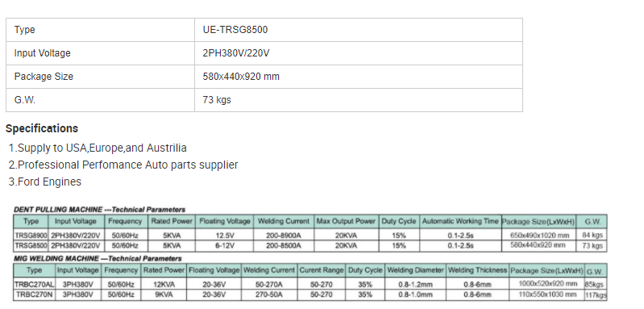The image size is (644, 309).
Task: Click the Ford Engines list item
Action: pos(45,182)
